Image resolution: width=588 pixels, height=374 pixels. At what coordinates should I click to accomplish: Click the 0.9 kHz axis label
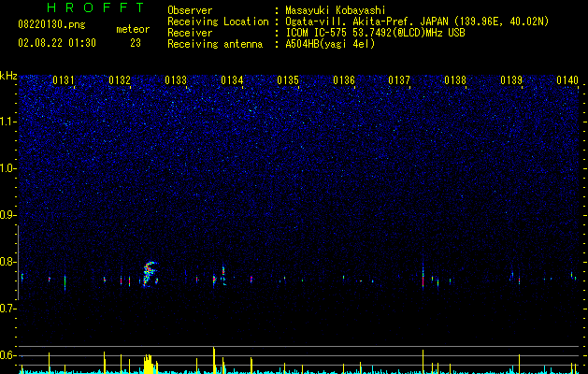pos(8,215)
